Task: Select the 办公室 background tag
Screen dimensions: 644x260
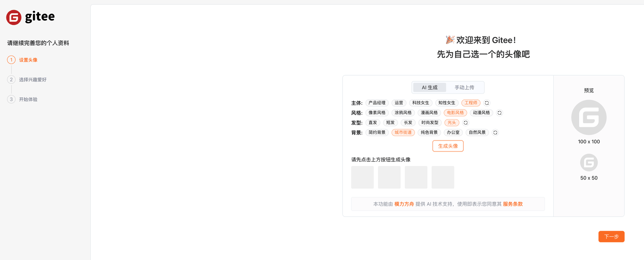Action: [453, 132]
